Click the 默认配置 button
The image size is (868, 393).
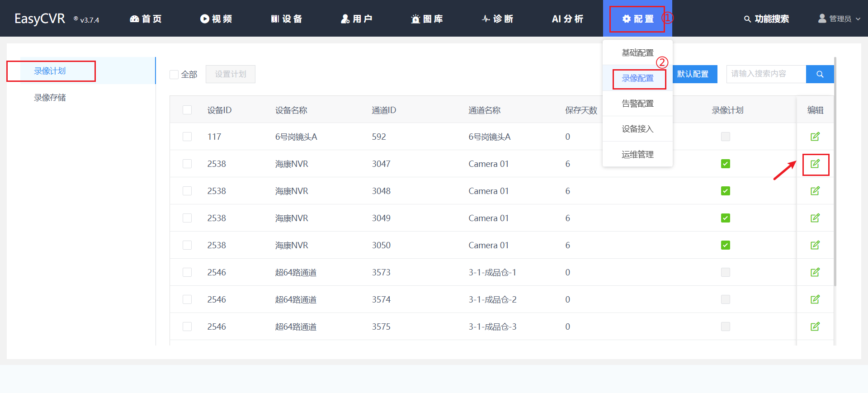tap(693, 74)
